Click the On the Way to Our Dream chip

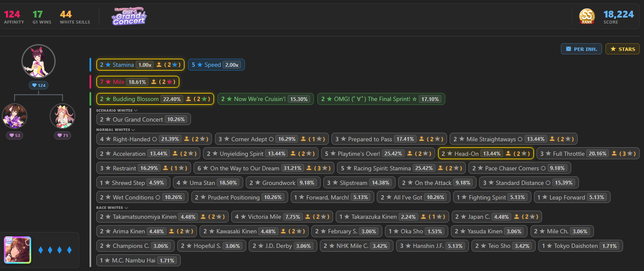click(264, 168)
